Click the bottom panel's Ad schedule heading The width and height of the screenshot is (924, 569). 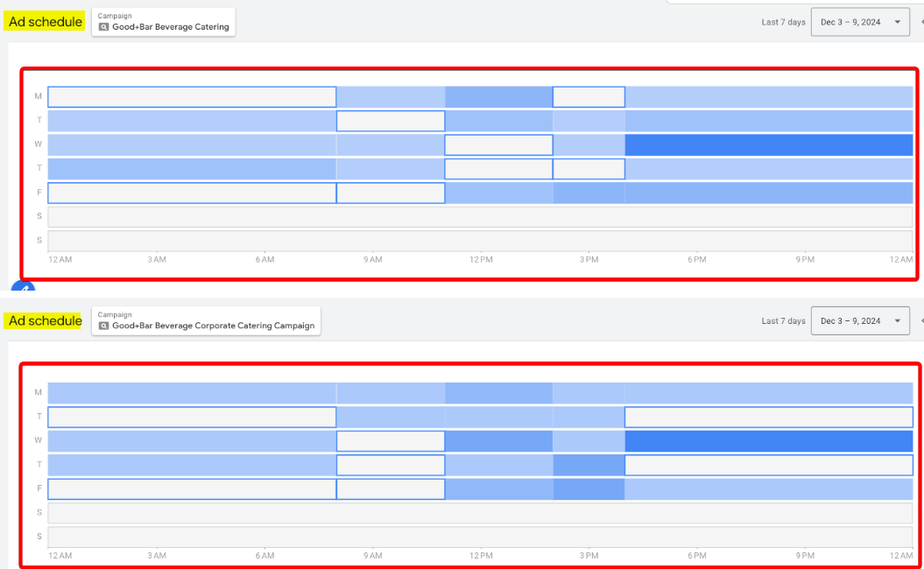[46, 321]
